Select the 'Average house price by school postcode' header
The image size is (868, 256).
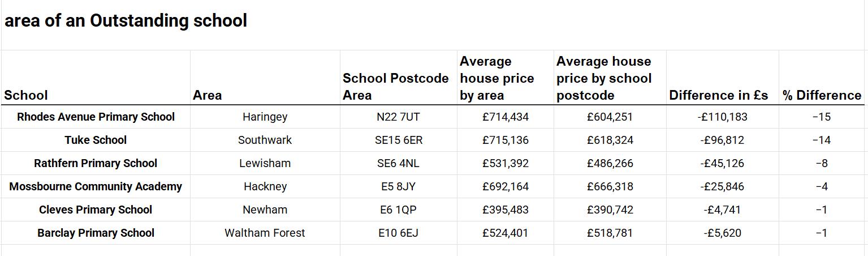point(603,78)
